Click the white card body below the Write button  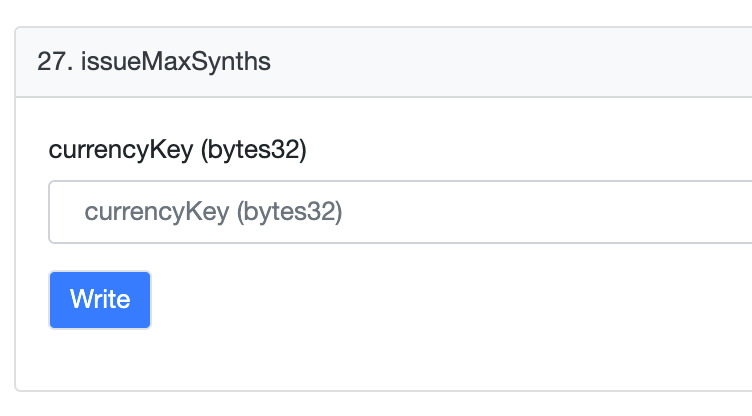pos(384,360)
